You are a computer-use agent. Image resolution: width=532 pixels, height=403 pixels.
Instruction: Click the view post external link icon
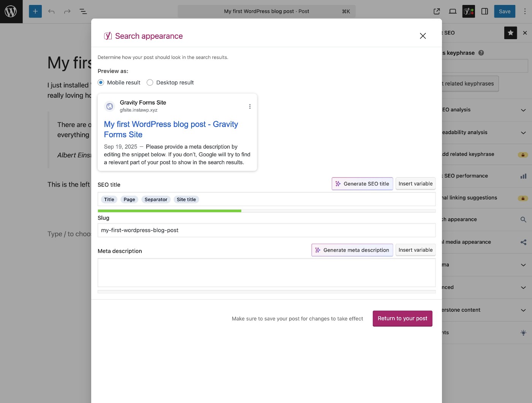[x=436, y=11]
